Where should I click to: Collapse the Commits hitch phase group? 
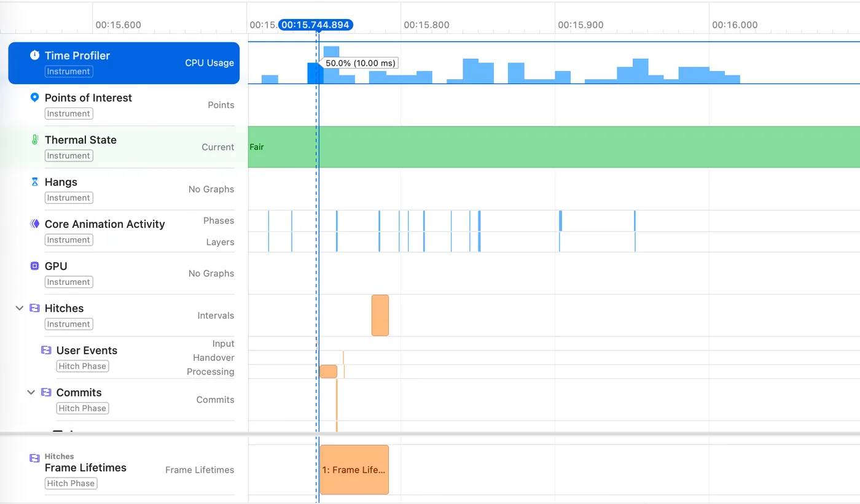(31, 392)
